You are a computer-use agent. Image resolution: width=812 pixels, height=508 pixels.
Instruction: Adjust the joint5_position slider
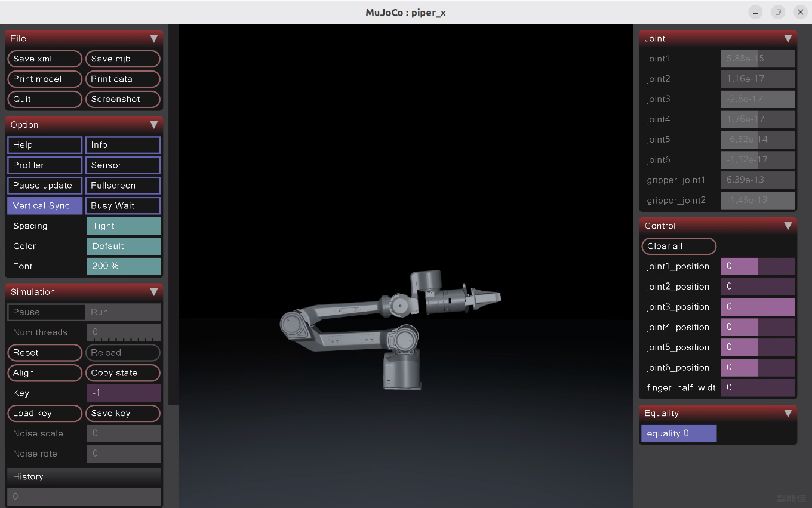pyautogui.click(x=758, y=347)
